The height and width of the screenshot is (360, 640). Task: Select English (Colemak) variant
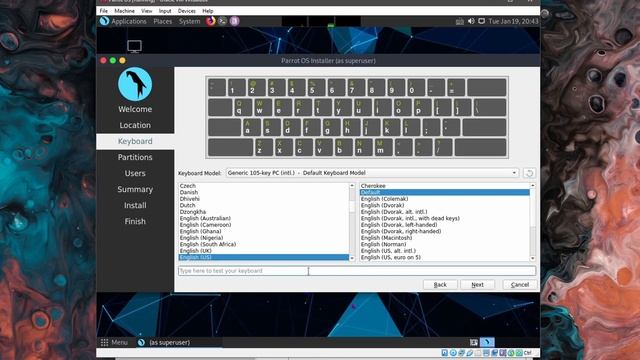point(444,199)
